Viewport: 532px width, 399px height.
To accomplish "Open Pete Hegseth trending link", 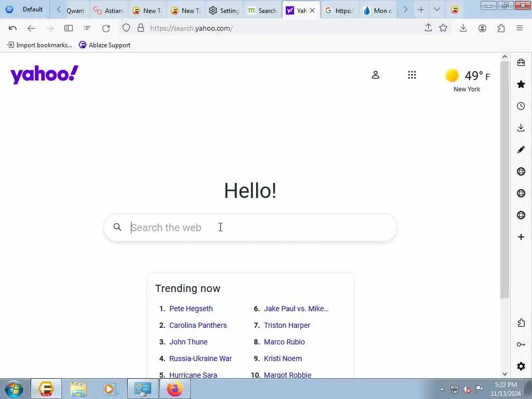I will (x=191, y=309).
